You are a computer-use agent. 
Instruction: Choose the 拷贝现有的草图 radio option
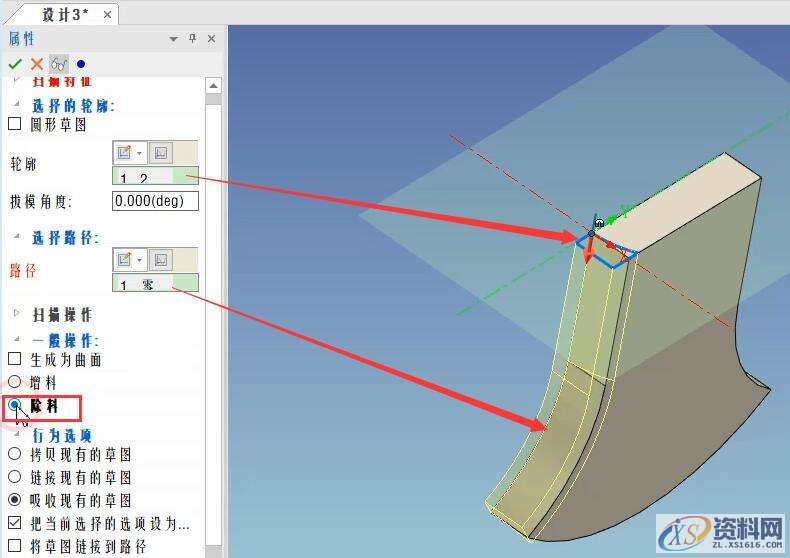15,456
